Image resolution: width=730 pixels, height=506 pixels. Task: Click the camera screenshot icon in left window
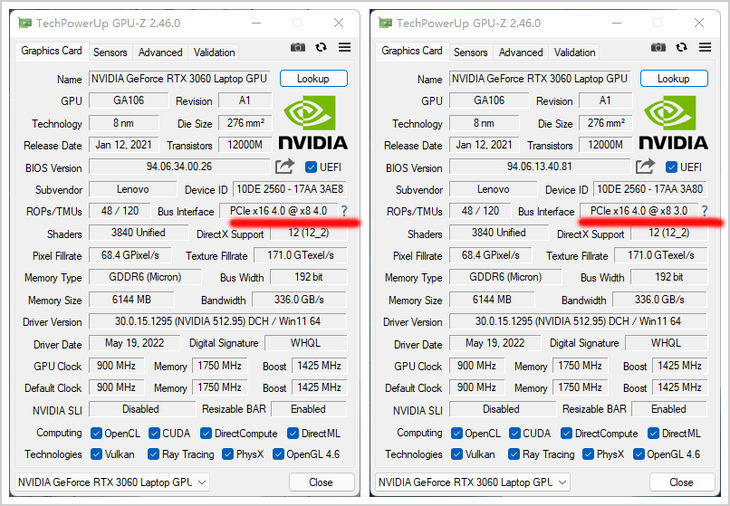(298, 47)
